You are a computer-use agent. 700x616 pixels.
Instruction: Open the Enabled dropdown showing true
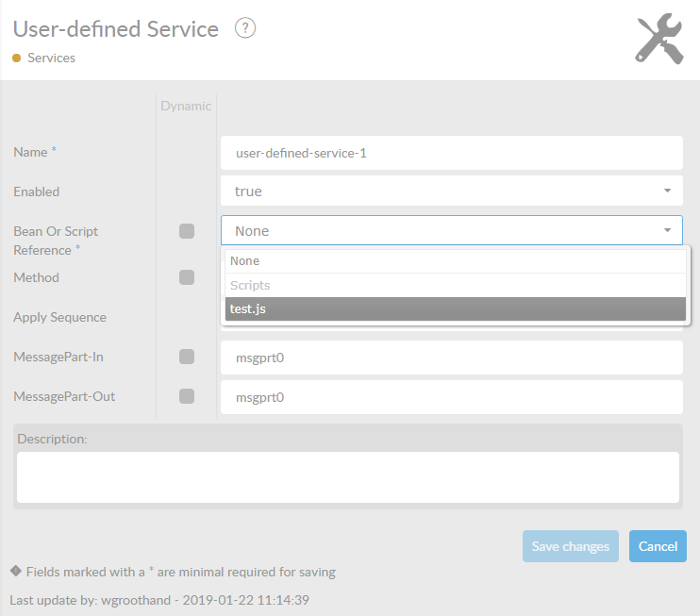451,191
